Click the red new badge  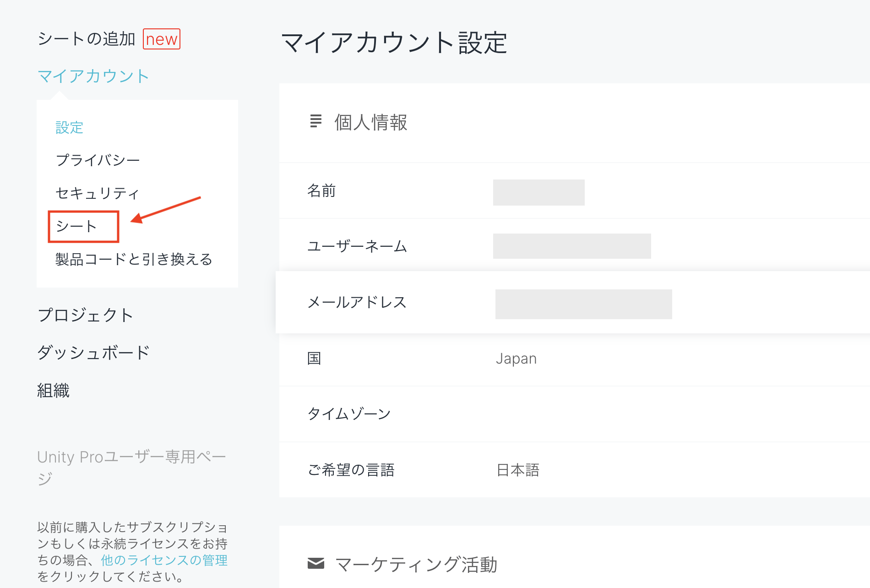(162, 39)
